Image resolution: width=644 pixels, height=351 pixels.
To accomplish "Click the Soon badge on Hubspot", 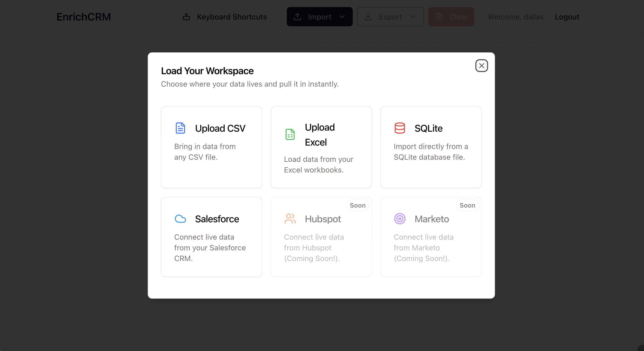I will (357, 205).
